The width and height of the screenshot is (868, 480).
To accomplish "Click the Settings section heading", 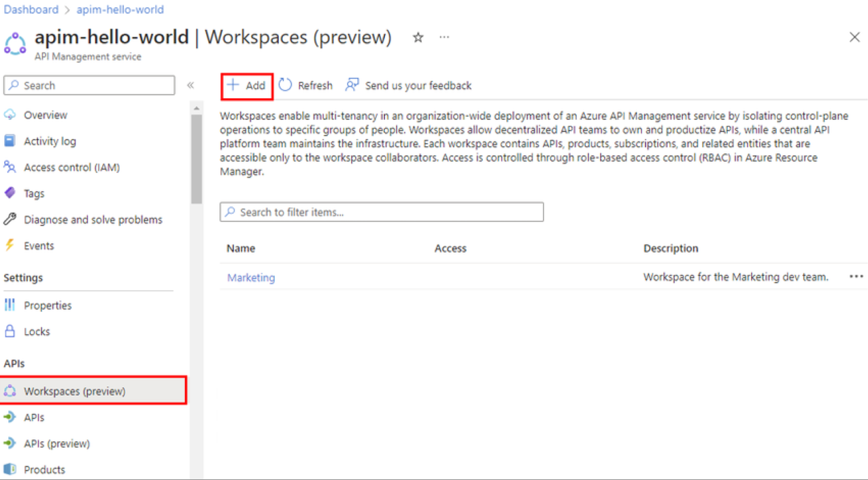I will coord(23,278).
